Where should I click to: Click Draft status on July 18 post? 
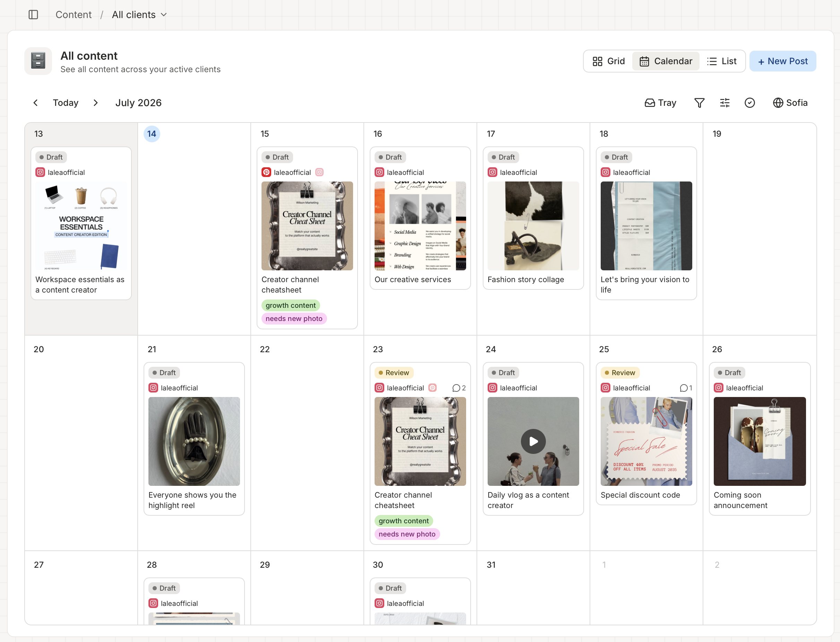(616, 157)
